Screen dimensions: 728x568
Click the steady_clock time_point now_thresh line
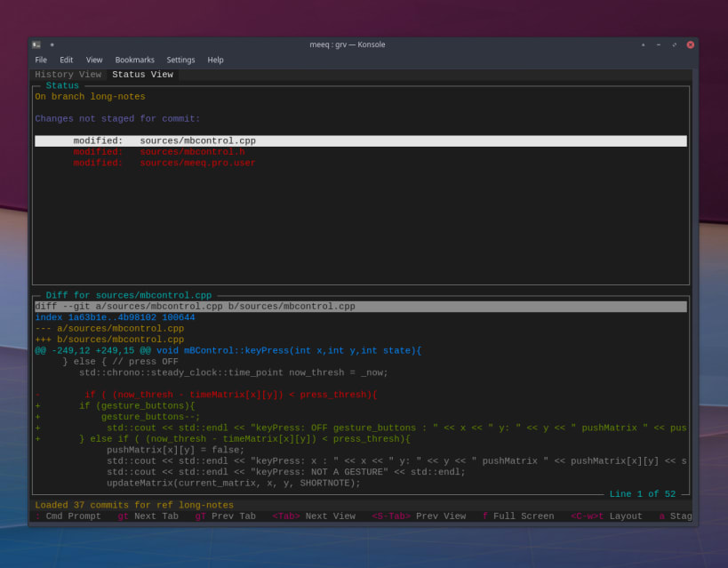(234, 373)
